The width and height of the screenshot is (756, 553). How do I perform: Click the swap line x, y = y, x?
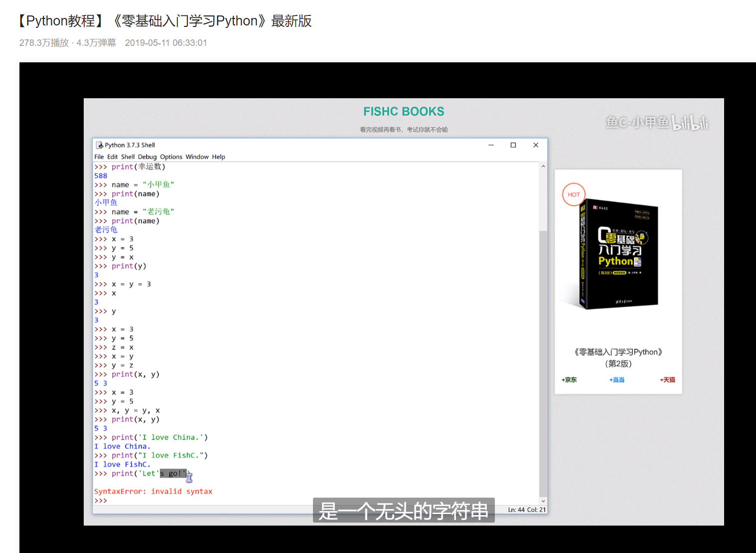pyautogui.click(x=127, y=410)
